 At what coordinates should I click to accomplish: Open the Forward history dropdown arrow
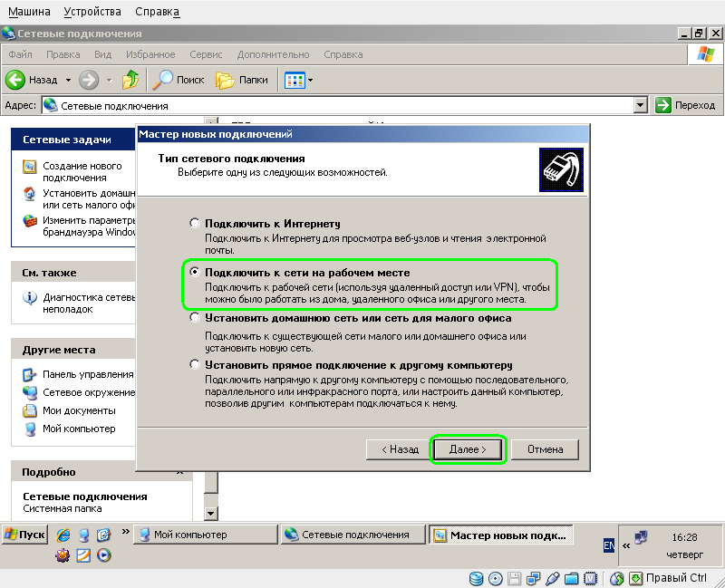click(x=109, y=80)
